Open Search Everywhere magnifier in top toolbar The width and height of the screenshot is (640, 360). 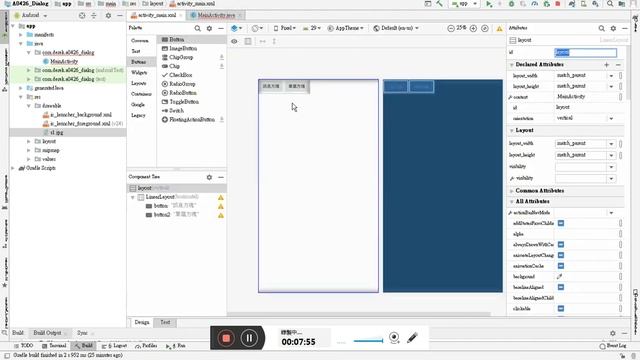(610, 4)
